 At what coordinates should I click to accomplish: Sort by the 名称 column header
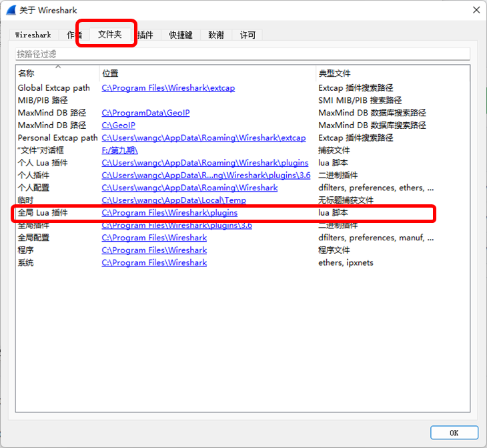57,73
